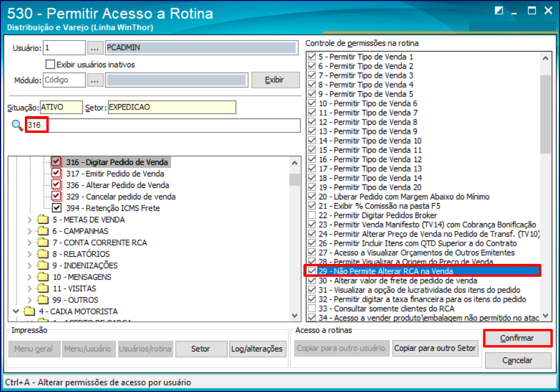This screenshot has width=560, height=392.
Task: Click the folder icon for 99 - OUTROS
Action: pos(43,299)
